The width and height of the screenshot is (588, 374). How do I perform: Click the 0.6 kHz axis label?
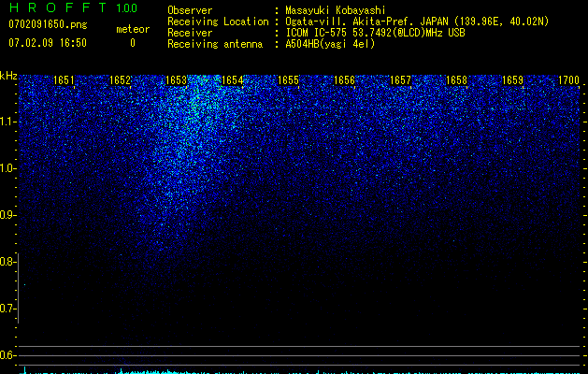(7, 355)
